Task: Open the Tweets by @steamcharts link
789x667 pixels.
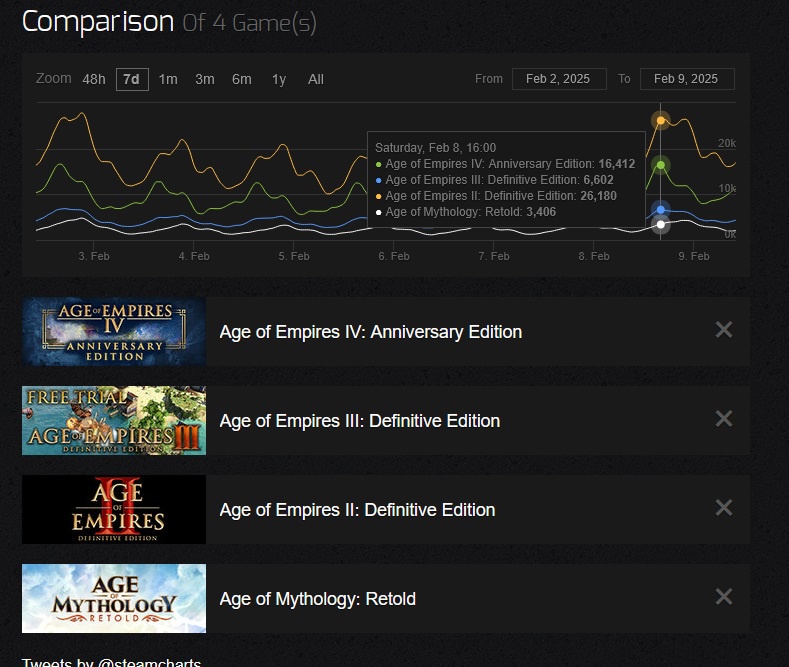Action: click(111, 662)
